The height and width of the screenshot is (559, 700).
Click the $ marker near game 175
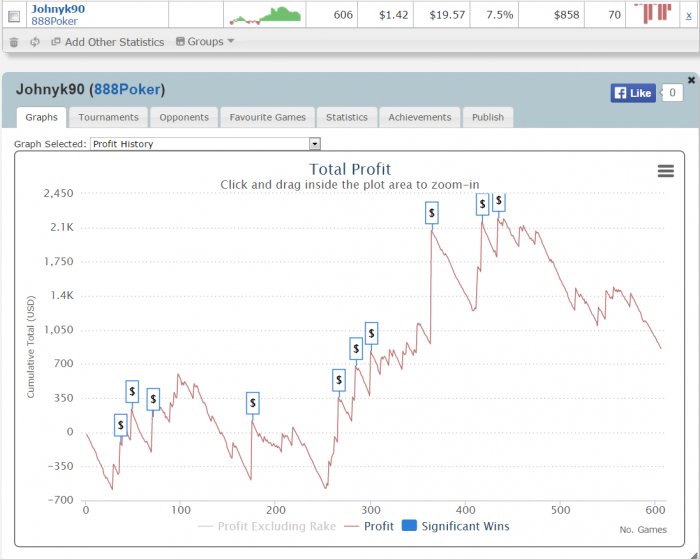[x=253, y=403]
